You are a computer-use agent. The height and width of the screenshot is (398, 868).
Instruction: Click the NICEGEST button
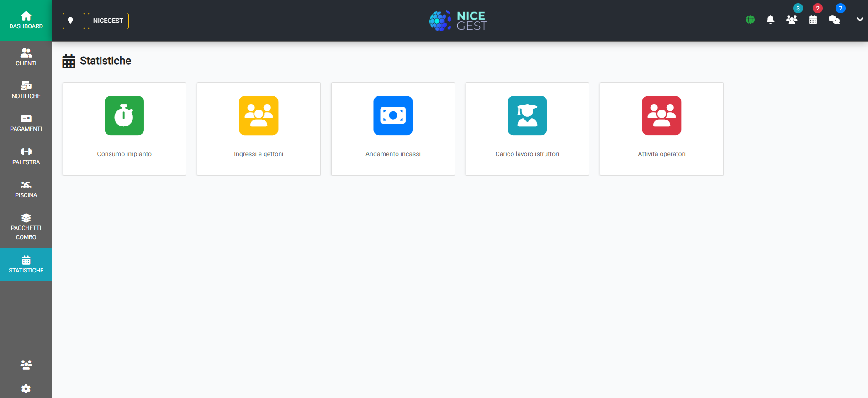point(108,21)
